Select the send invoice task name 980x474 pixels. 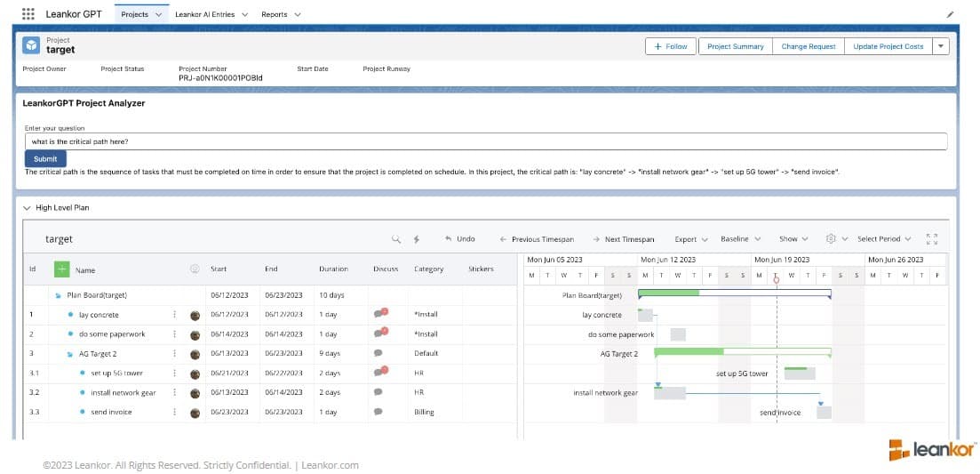click(111, 412)
